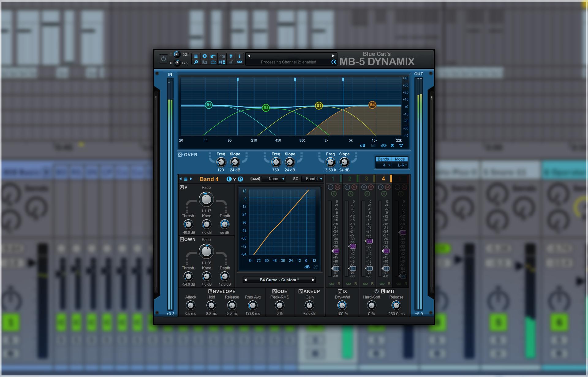
Task: Open the SC Band 4 dropdown
Action: point(312,179)
